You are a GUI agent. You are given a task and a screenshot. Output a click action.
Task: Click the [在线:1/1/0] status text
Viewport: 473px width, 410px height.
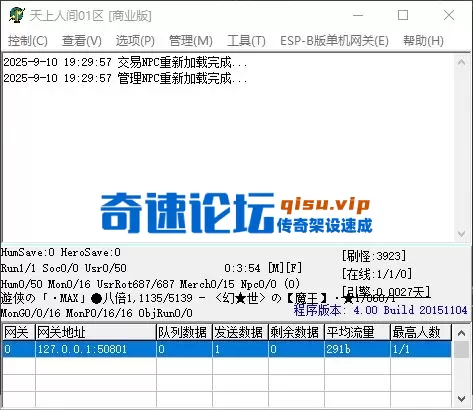(377, 274)
